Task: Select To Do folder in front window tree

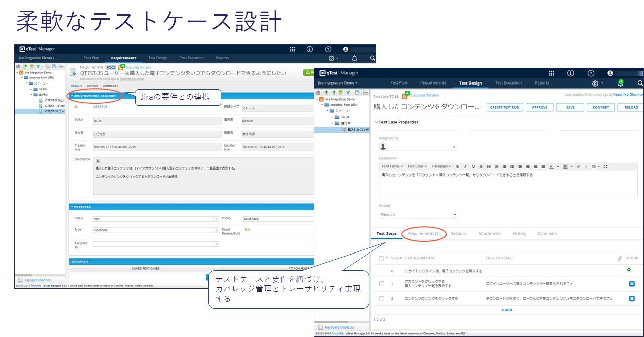Action: pos(345,117)
